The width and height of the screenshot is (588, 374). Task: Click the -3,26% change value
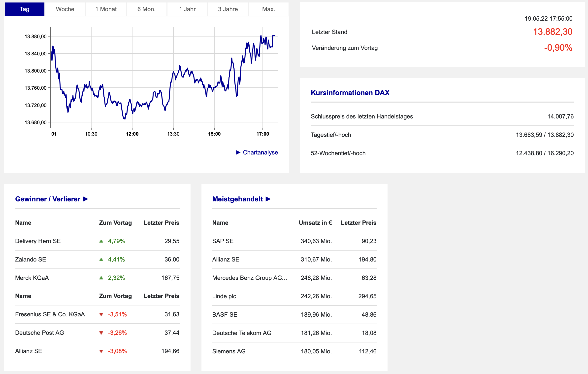[x=117, y=333]
